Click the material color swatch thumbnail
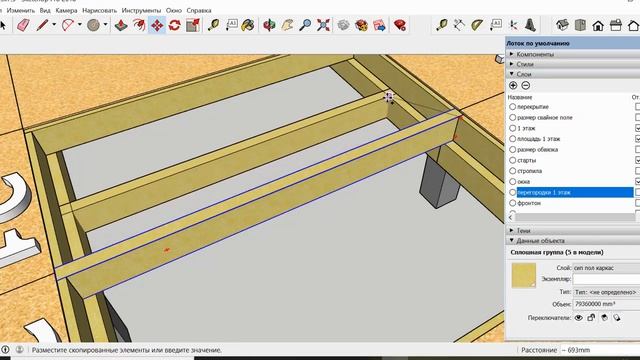Screen dimensions: 640x360 pos(524,276)
